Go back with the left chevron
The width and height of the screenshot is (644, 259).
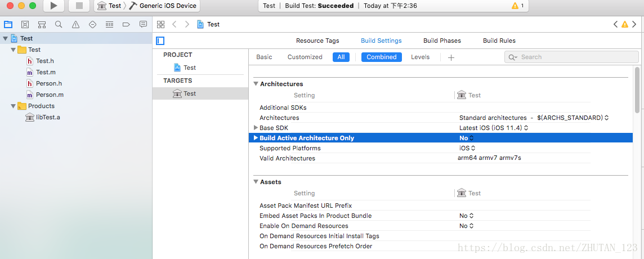174,24
